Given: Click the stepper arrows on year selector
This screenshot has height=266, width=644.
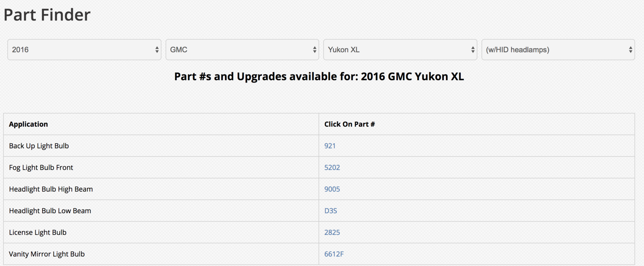Looking at the screenshot, I should click(x=157, y=50).
